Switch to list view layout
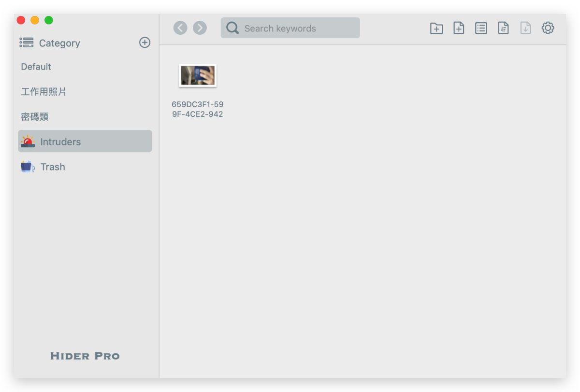Image resolution: width=580 pixels, height=392 pixels. click(481, 28)
